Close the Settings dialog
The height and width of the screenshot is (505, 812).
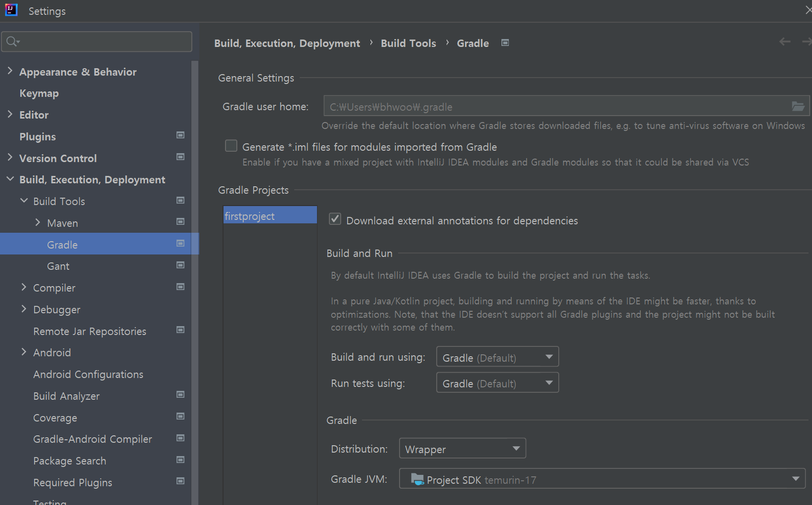[x=808, y=10]
